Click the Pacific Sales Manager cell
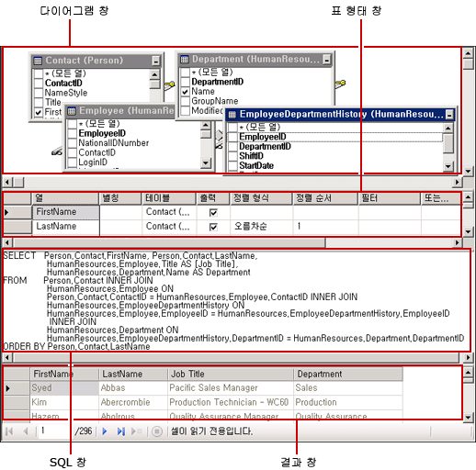Screen dimensions: 476x470 pos(231,388)
